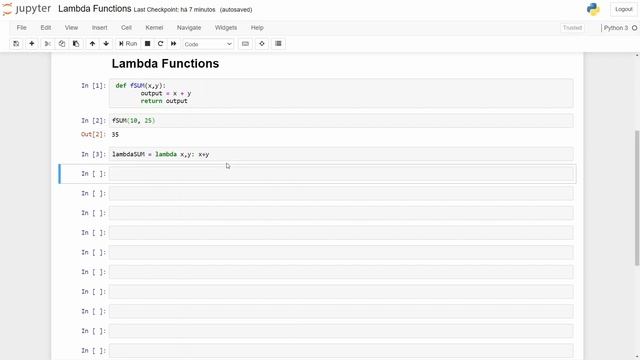This screenshot has width=640, height=360.
Task: Click the In [1]: prompt
Action: point(93,86)
